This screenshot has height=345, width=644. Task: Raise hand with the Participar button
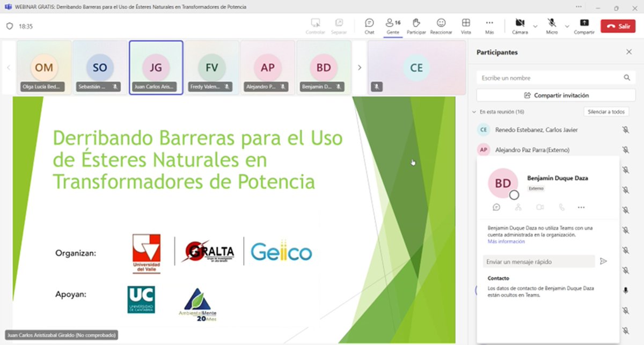tap(416, 26)
